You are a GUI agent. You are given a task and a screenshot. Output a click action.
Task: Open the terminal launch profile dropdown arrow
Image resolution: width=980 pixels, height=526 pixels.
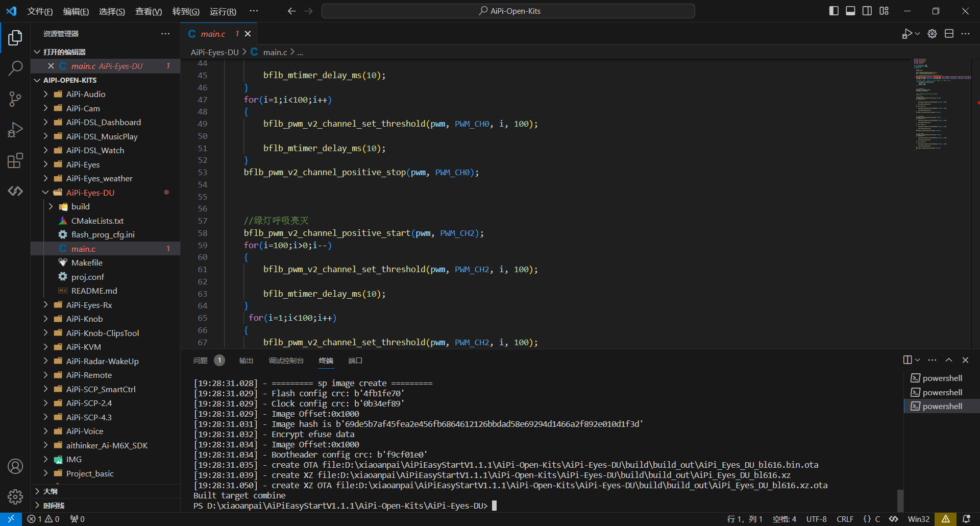(x=918, y=360)
